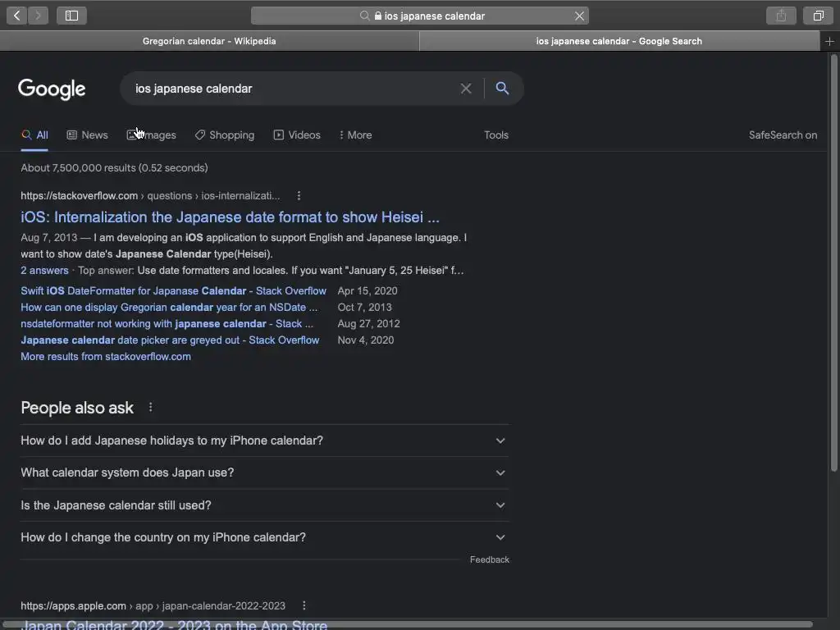Screen dimensions: 840x630
Task: Switch to the News results tab
Action: point(87,135)
